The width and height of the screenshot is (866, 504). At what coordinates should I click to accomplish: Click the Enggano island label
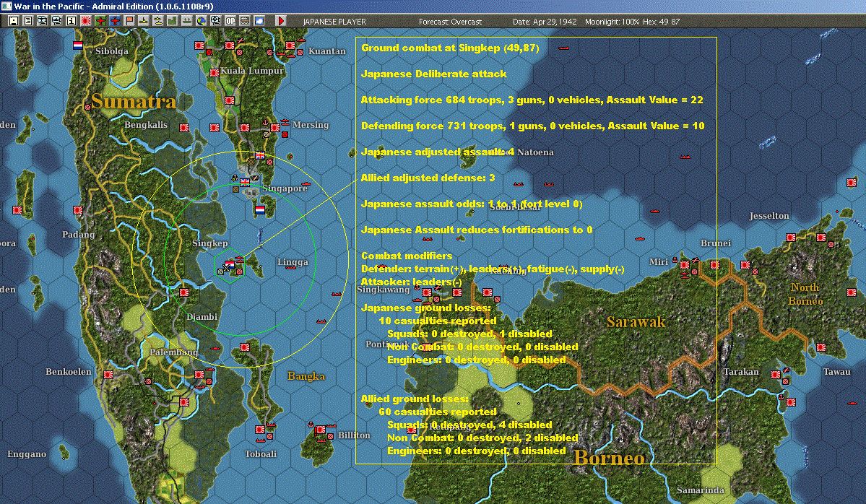coord(27,454)
